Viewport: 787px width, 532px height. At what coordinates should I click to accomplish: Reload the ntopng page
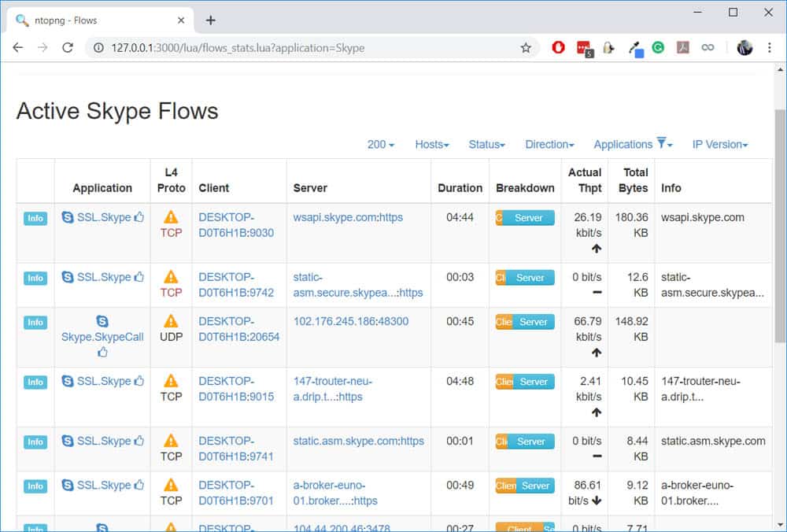67,48
